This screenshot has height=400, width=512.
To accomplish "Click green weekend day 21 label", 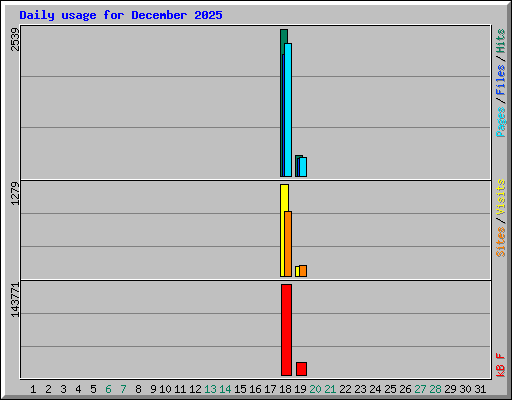I will coord(330,389).
